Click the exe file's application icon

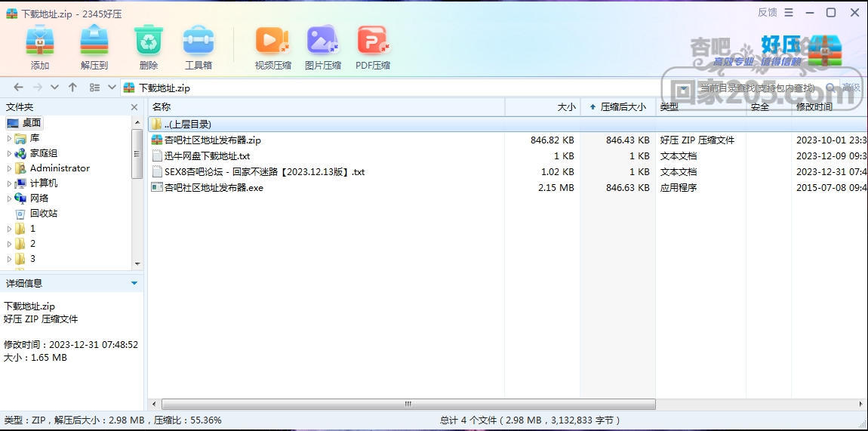pyautogui.click(x=157, y=187)
